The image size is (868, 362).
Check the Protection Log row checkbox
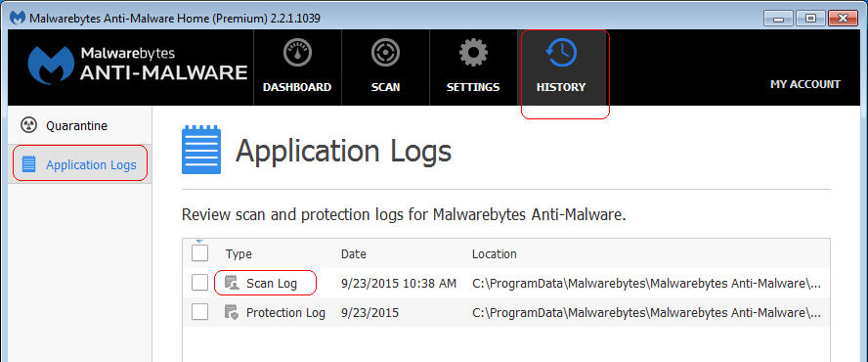click(x=199, y=311)
